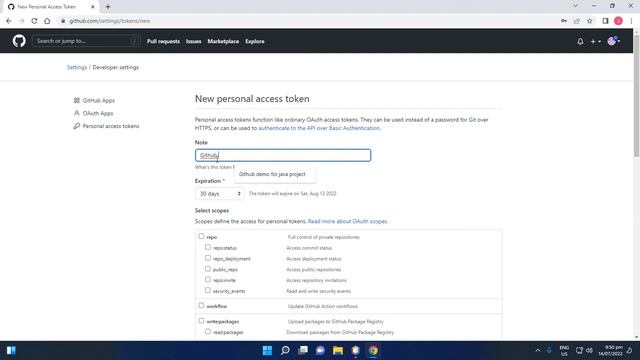Screen dimensions: 640x360
Task: Open Chrome three-dot menu
Action: pyautogui.click(x=631, y=21)
